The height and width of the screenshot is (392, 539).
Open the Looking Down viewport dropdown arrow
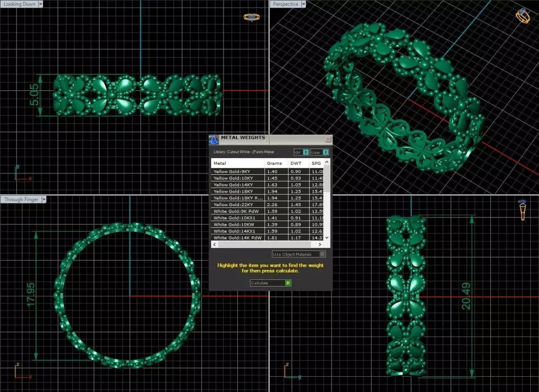pyautogui.click(x=41, y=4)
